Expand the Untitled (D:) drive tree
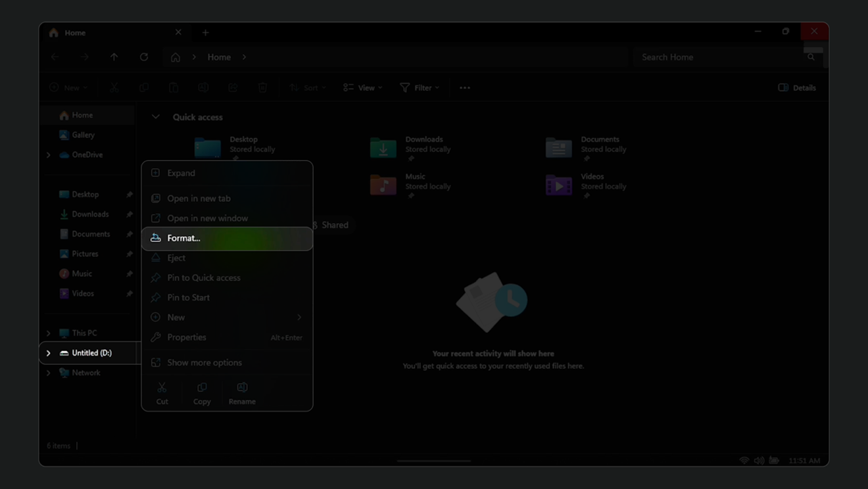868x489 pixels. click(x=48, y=354)
